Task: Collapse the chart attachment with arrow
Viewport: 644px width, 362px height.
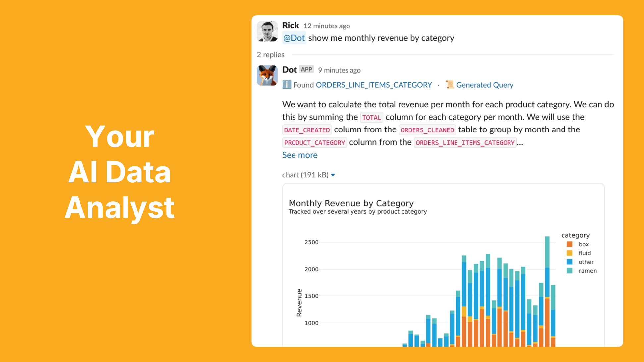Action: [333, 175]
